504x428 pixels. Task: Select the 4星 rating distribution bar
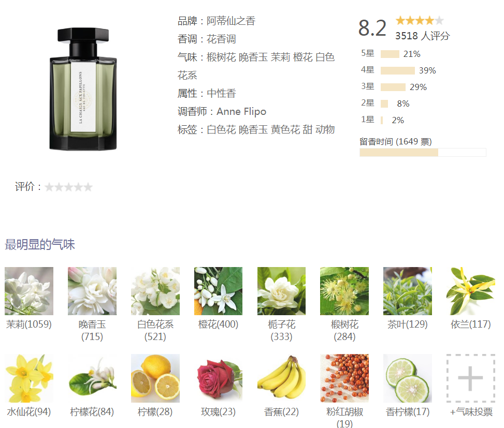point(398,70)
